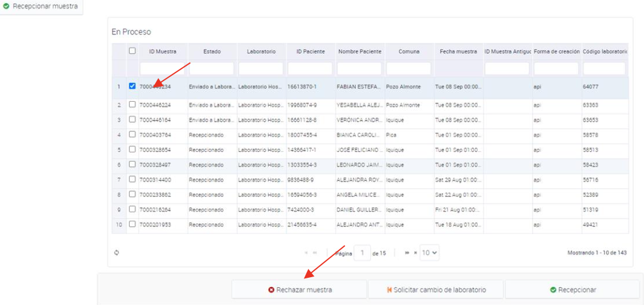The width and height of the screenshot is (644, 305).
Task: Click patient ID 14366417-1 cell
Action: (x=310, y=150)
